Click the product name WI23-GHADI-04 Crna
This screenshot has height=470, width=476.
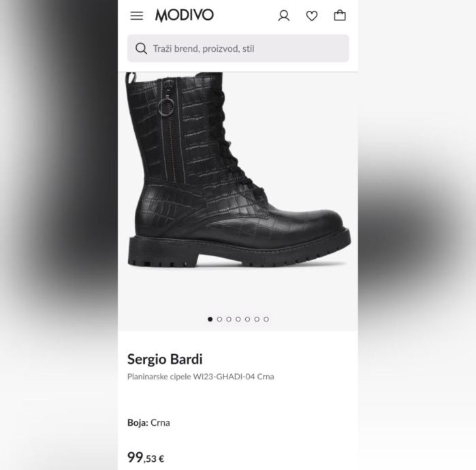(x=201, y=377)
